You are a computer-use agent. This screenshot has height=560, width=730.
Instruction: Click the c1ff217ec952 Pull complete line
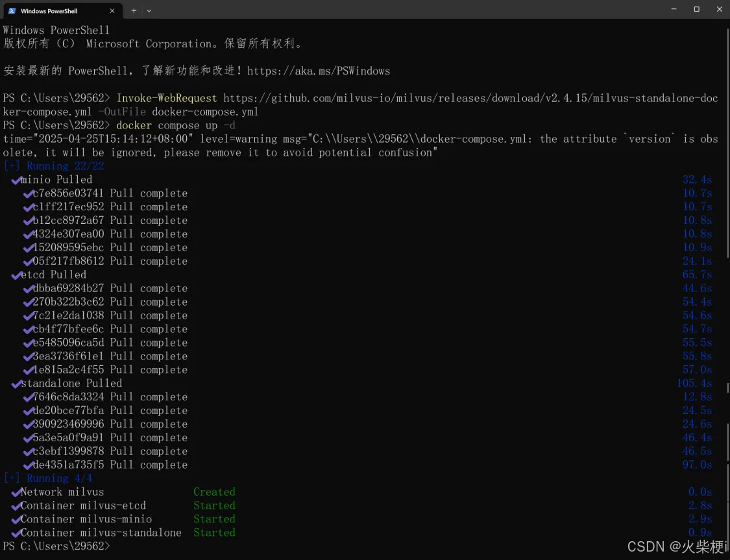(x=105, y=207)
